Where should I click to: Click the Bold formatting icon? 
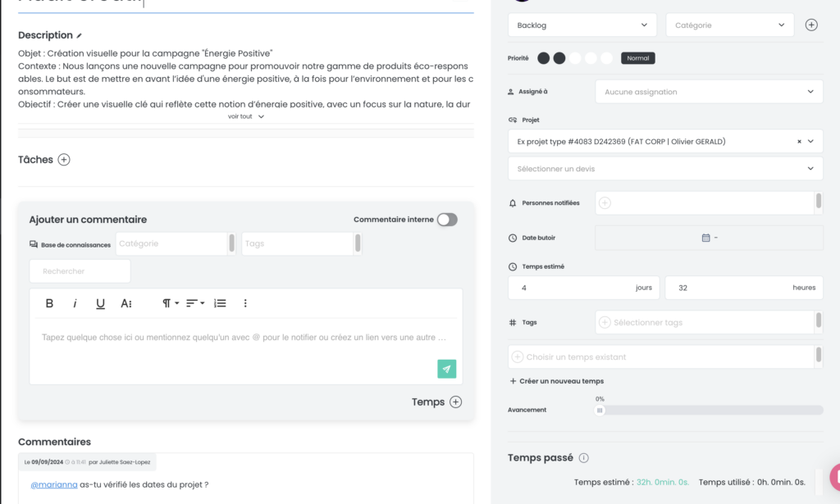49,303
